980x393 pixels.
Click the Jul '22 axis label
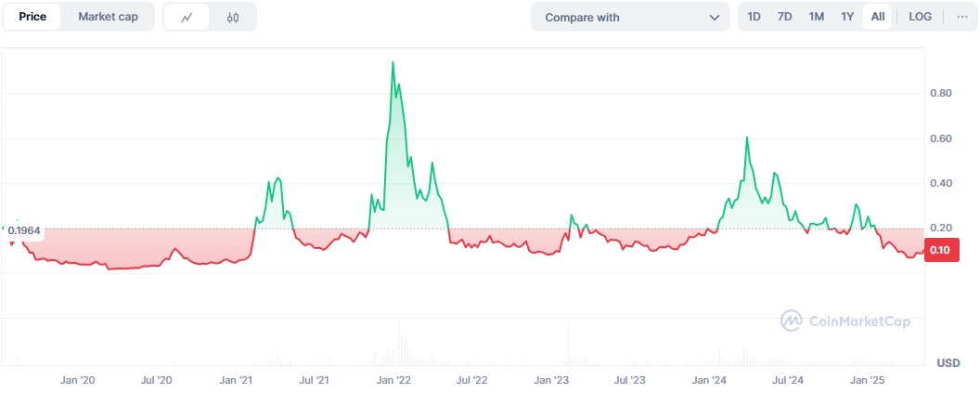pyautogui.click(x=472, y=380)
